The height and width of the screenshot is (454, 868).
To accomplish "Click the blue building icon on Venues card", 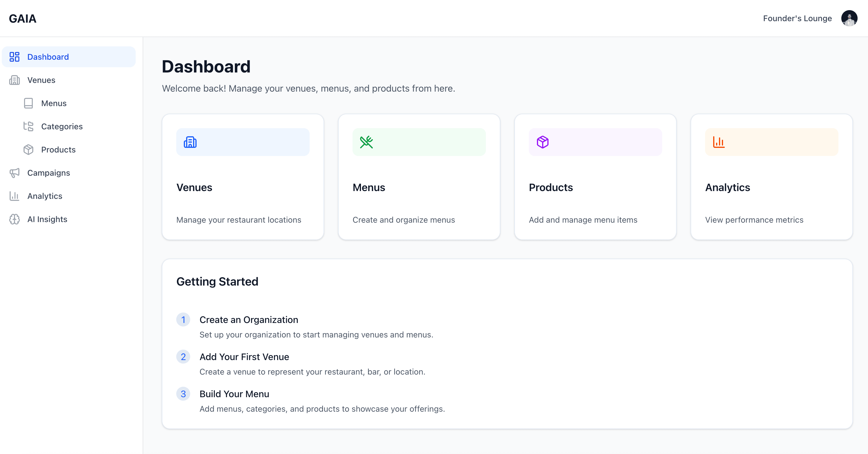I will tap(191, 142).
